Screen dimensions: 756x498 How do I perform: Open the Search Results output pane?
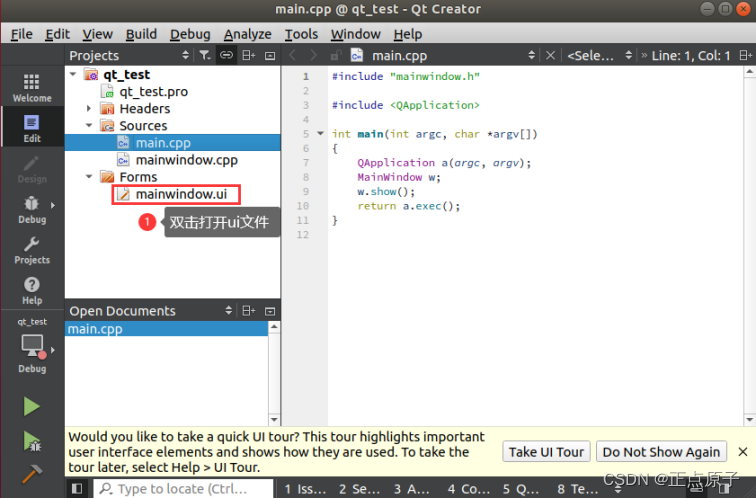(x=359, y=489)
